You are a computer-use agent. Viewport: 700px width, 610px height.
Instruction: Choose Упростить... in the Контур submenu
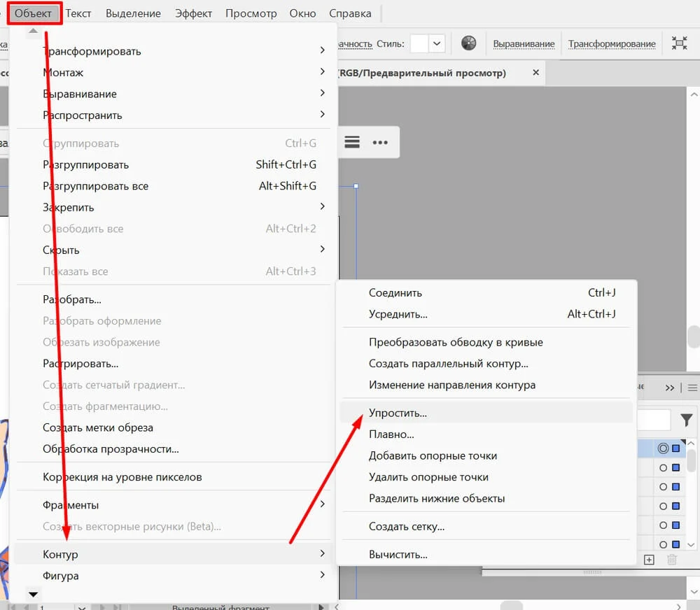click(398, 413)
